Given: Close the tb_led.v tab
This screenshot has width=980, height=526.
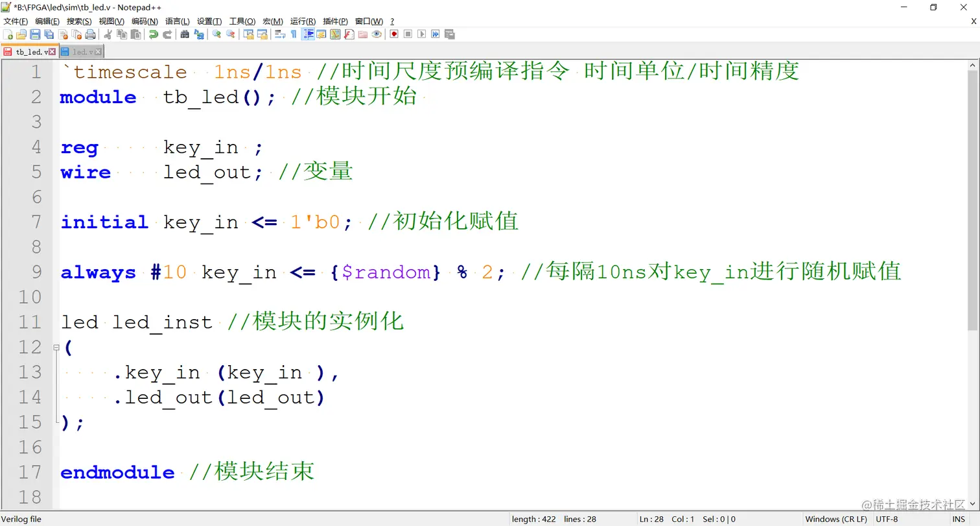Looking at the screenshot, I should click(52, 51).
